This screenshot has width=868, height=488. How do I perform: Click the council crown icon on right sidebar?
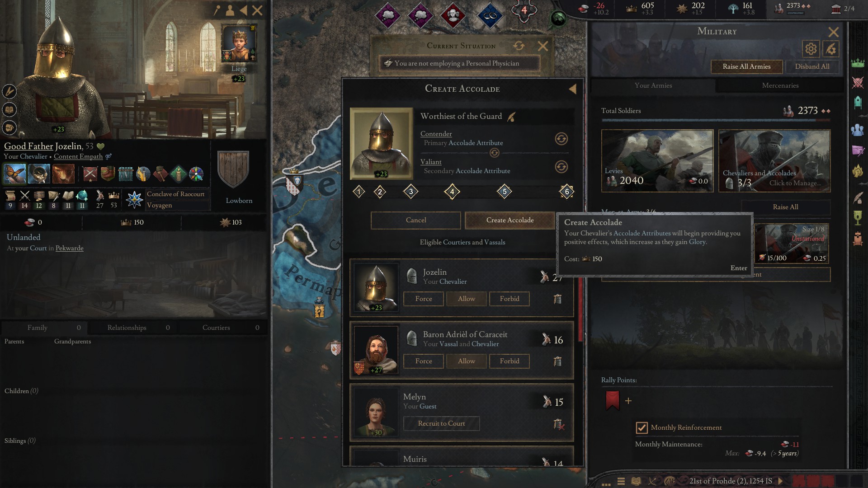point(858,63)
